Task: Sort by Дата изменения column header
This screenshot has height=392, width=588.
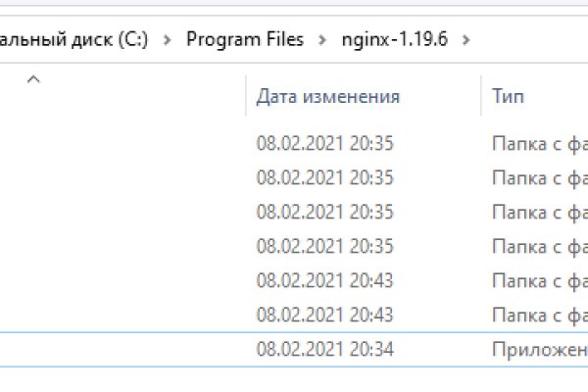Action: 327,96
